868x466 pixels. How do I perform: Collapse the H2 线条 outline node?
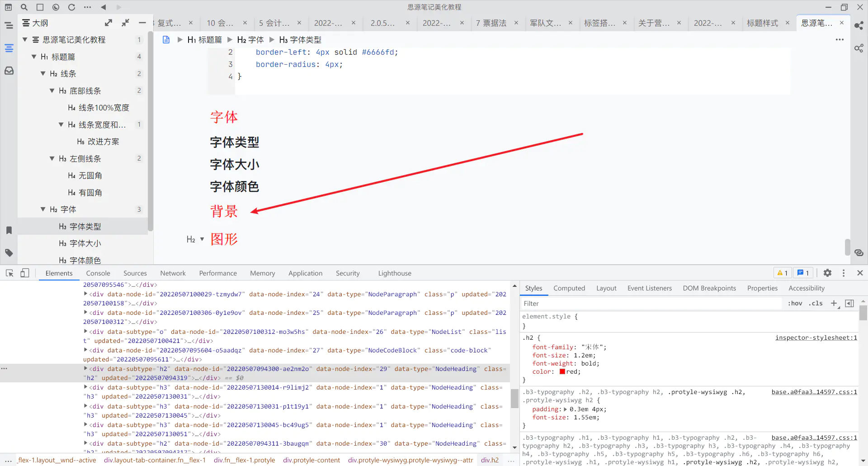pos(43,74)
